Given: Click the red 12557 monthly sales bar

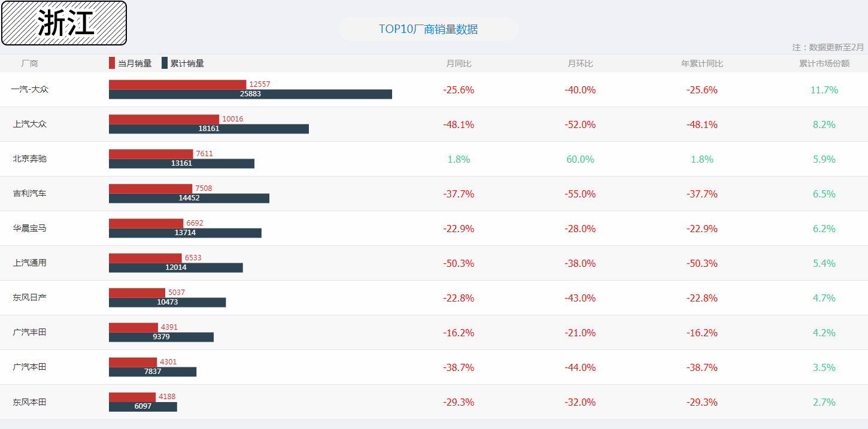Looking at the screenshot, I should tap(177, 84).
